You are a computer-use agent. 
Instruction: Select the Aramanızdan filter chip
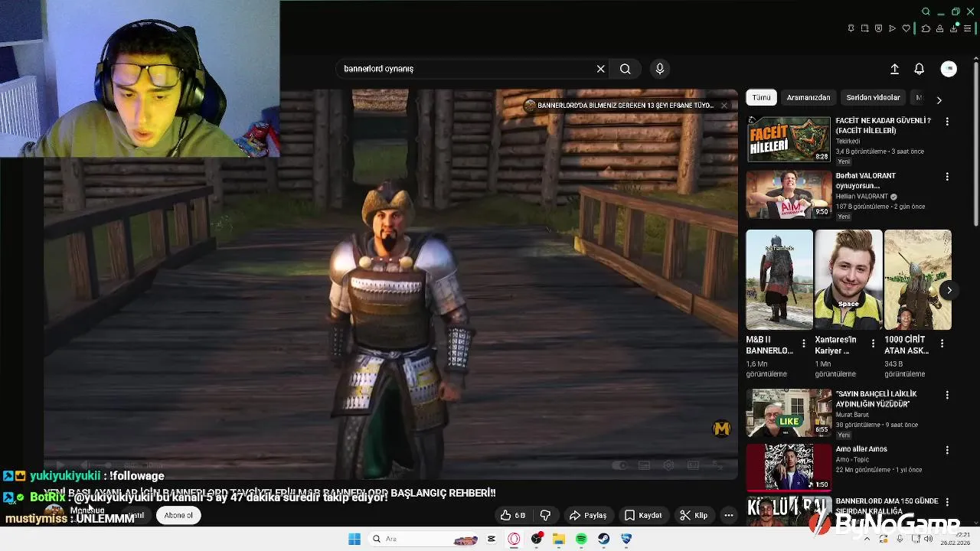click(x=808, y=98)
